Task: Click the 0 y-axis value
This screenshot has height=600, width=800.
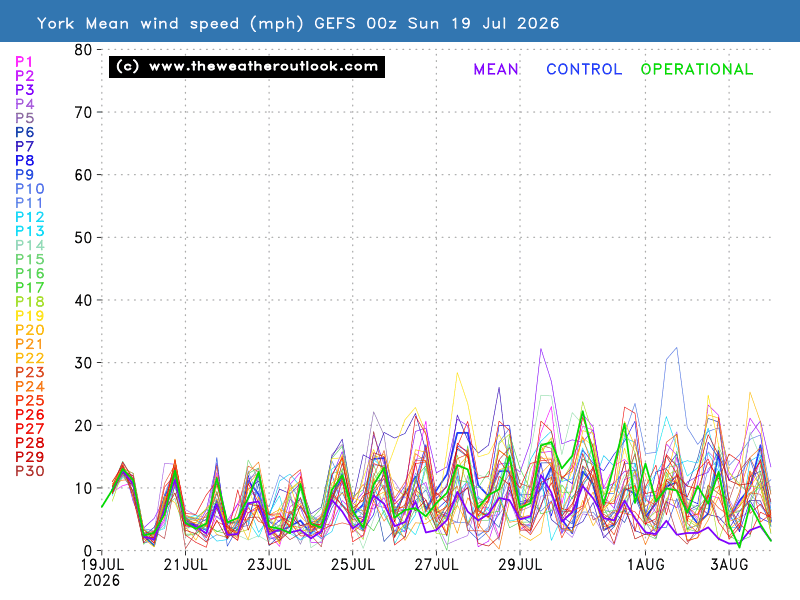Action: tap(88, 551)
